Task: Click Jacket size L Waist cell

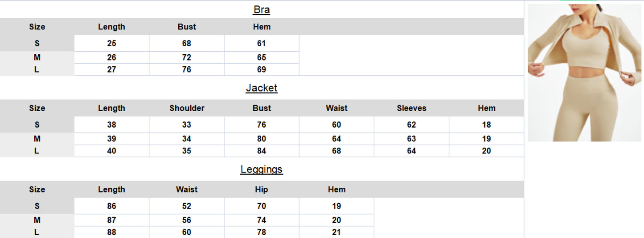Action: pyautogui.click(x=336, y=151)
